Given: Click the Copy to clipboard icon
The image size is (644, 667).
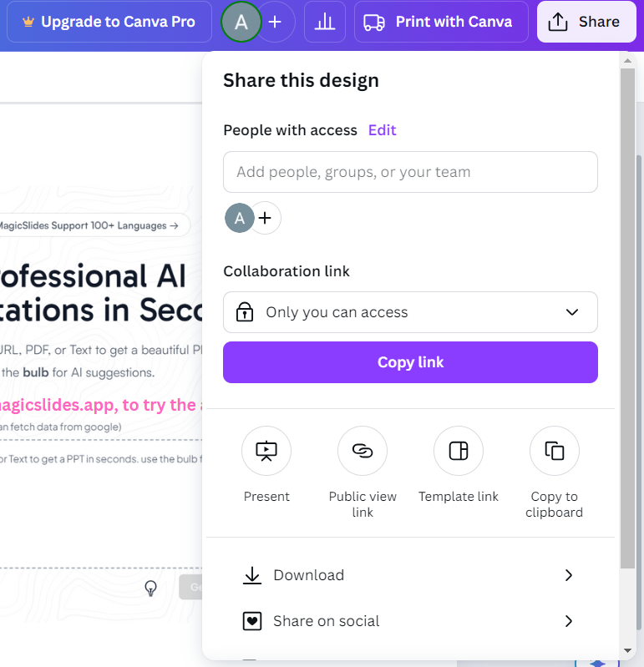Looking at the screenshot, I should [554, 452].
